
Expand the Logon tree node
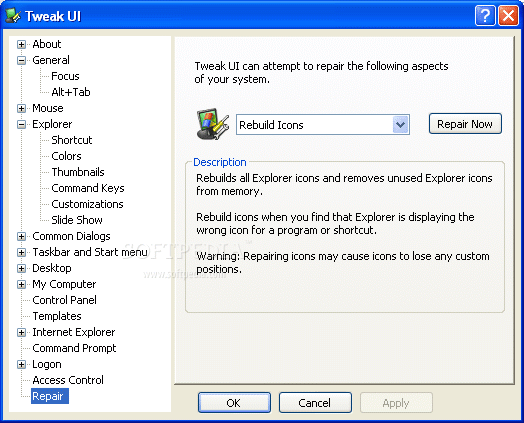coord(21,364)
